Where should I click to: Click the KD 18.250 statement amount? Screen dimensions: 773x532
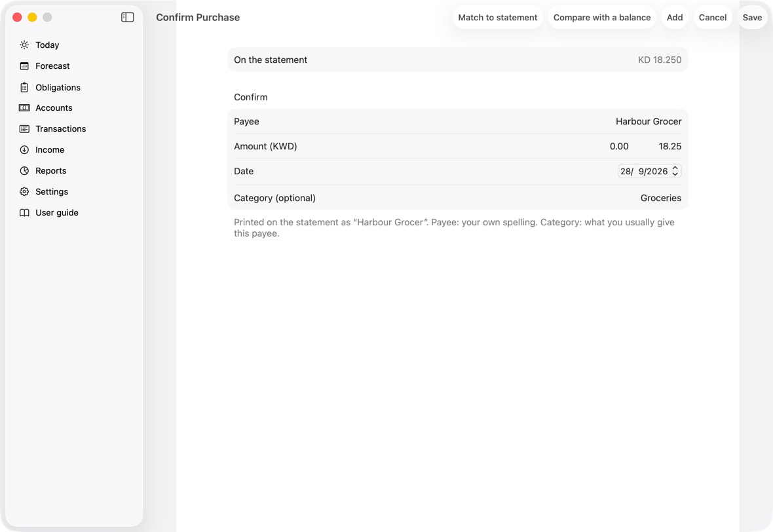(x=660, y=60)
